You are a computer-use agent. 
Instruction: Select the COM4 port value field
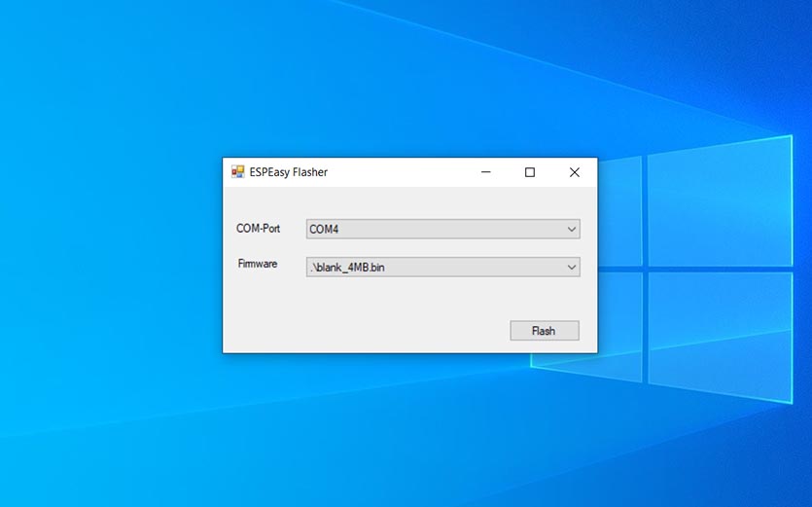click(442, 229)
